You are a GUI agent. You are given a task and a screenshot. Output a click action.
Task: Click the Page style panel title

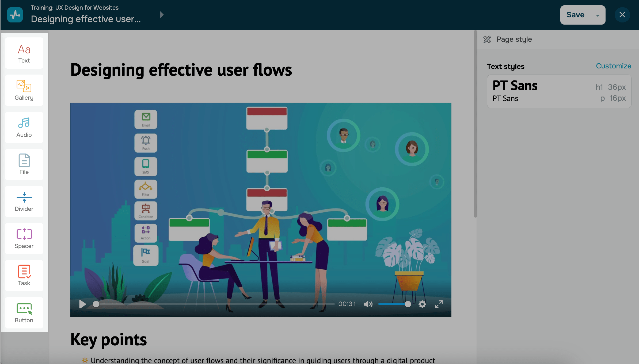[x=514, y=39]
